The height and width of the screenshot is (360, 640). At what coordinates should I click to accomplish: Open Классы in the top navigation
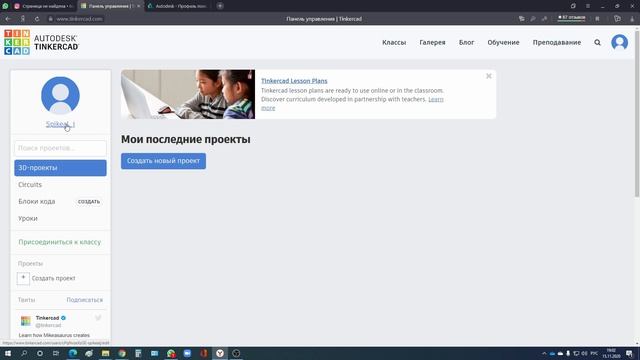point(394,42)
